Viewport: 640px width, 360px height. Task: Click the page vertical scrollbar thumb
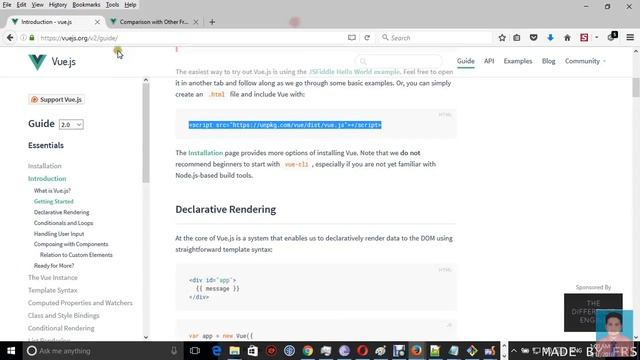(636, 87)
